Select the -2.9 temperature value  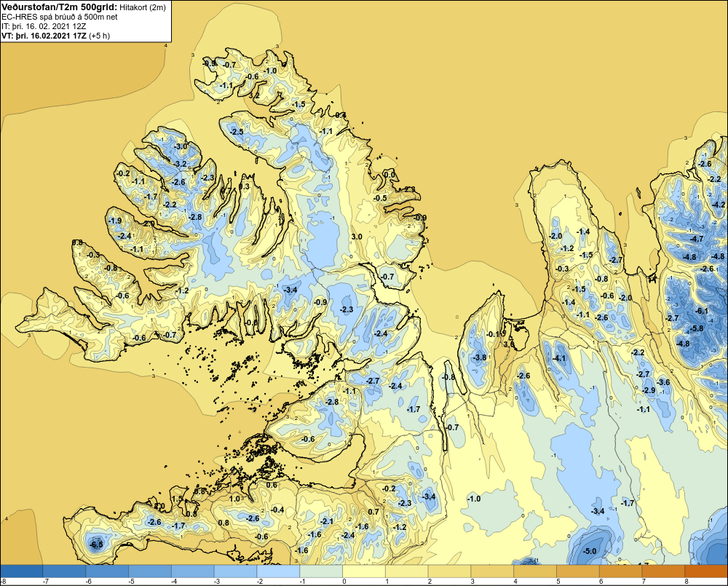pyautogui.click(x=648, y=390)
